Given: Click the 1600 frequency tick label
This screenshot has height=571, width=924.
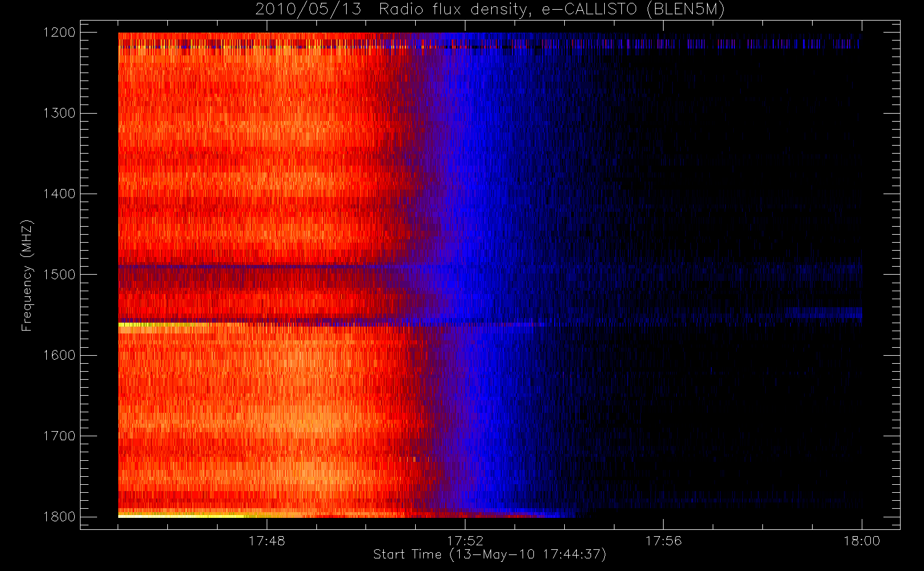Looking at the screenshot, I should [59, 355].
